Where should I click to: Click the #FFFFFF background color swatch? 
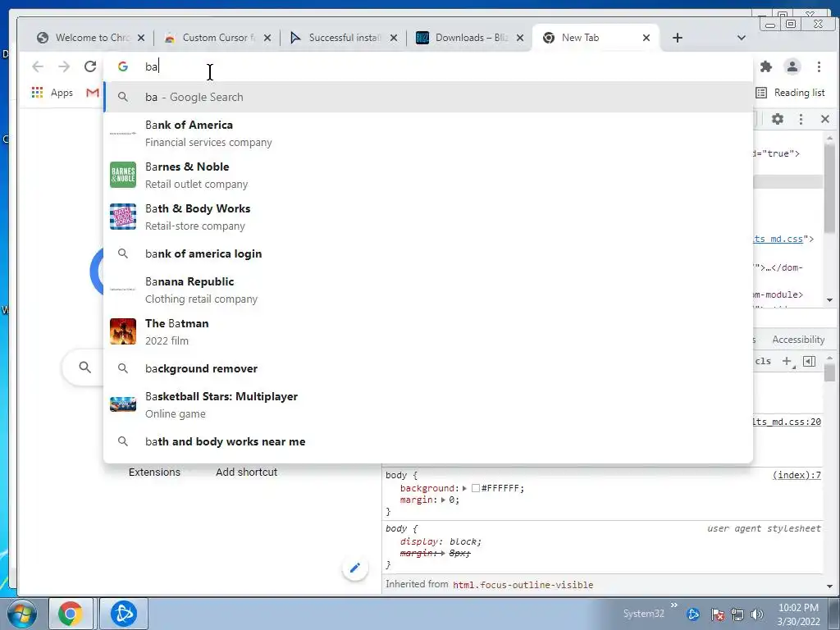coord(475,488)
